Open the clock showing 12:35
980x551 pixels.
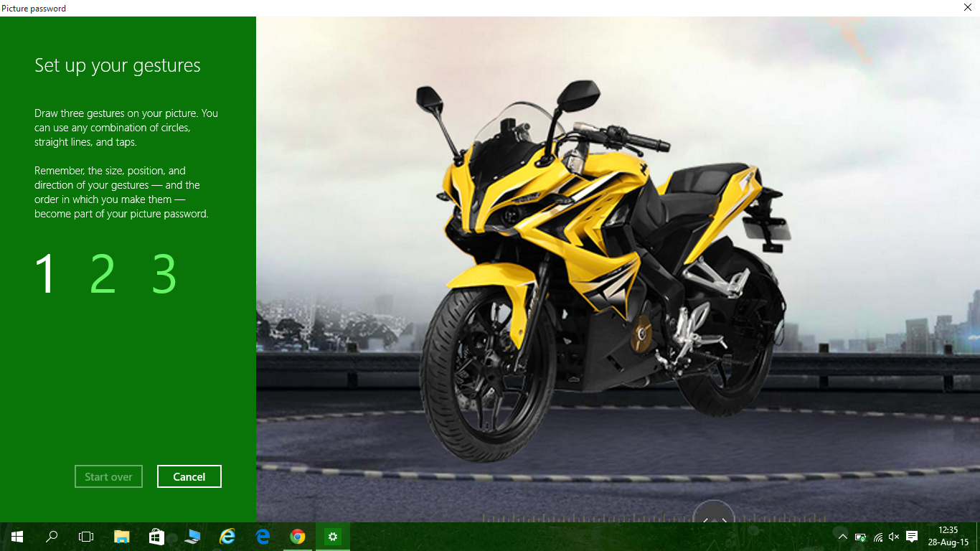948,537
